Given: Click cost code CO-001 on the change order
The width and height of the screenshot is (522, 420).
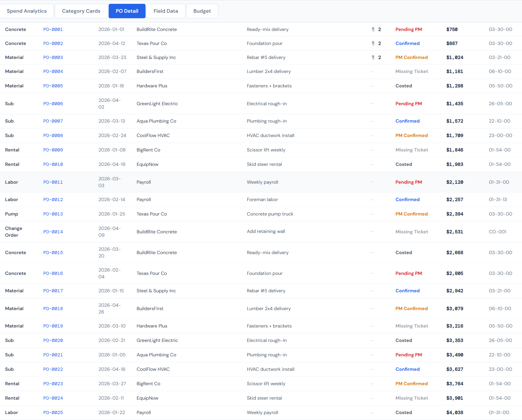Looking at the screenshot, I should [497, 232].
